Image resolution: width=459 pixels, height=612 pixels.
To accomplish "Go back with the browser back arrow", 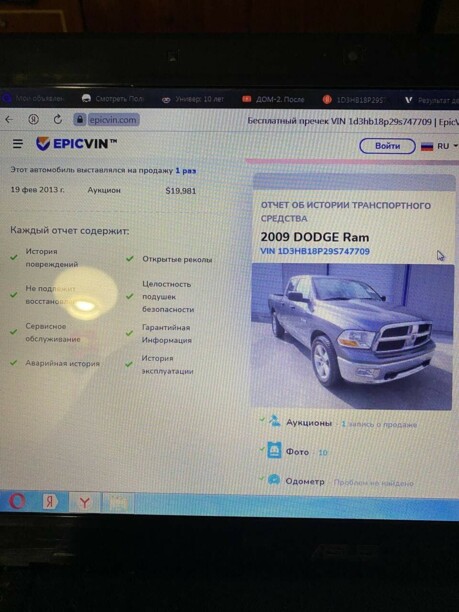I will point(9,119).
